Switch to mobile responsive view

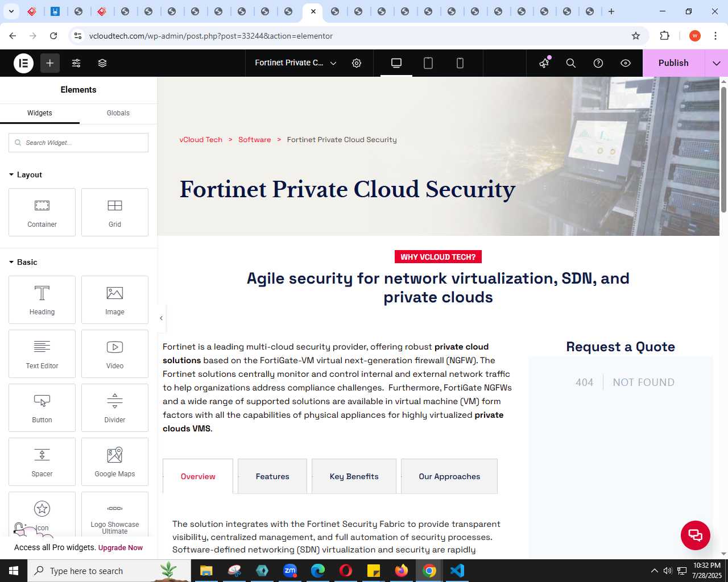click(x=460, y=63)
